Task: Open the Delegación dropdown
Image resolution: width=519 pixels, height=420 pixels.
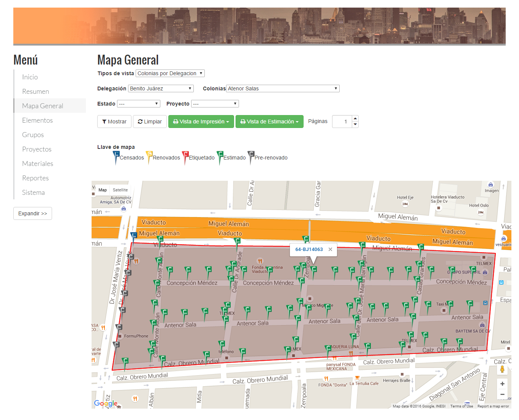Action: click(x=161, y=88)
